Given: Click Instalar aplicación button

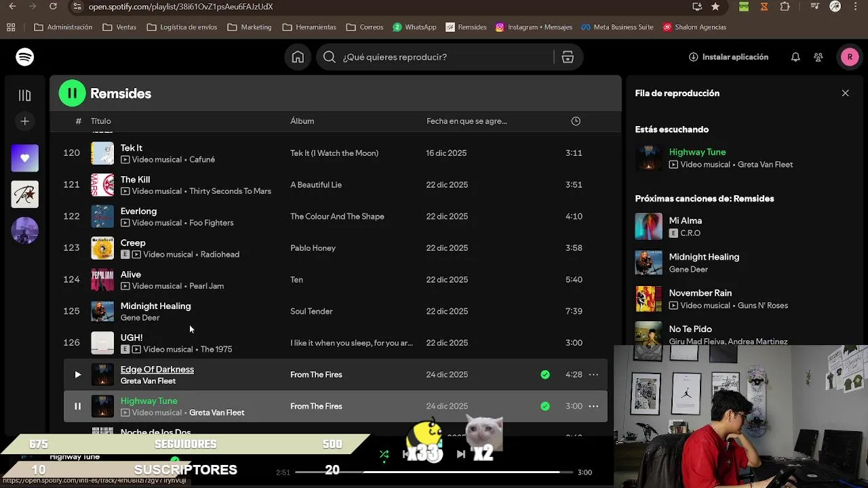Looking at the screenshot, I should tap(728, 57).
